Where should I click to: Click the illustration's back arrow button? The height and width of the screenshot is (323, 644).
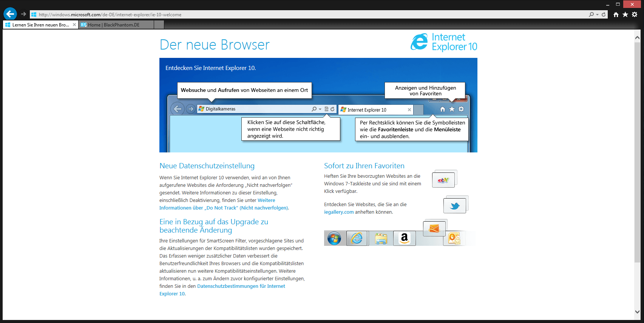(x=177, y=109)
